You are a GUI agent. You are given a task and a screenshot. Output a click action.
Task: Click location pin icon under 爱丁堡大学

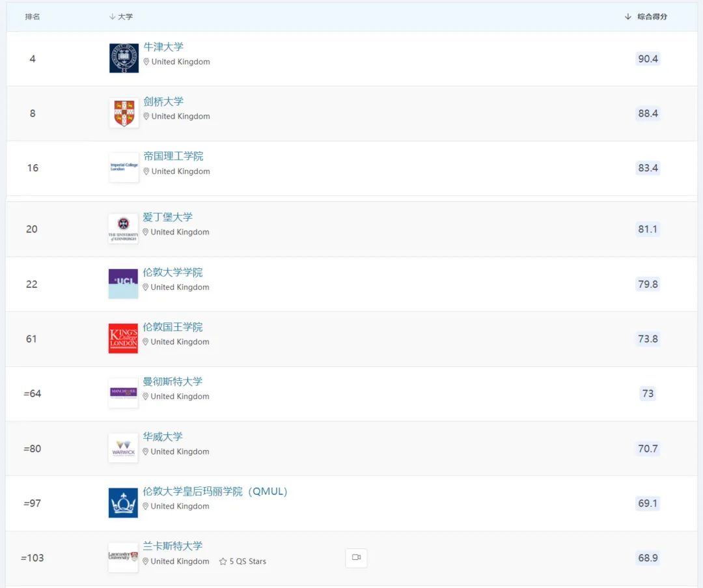tap(145, 232)
